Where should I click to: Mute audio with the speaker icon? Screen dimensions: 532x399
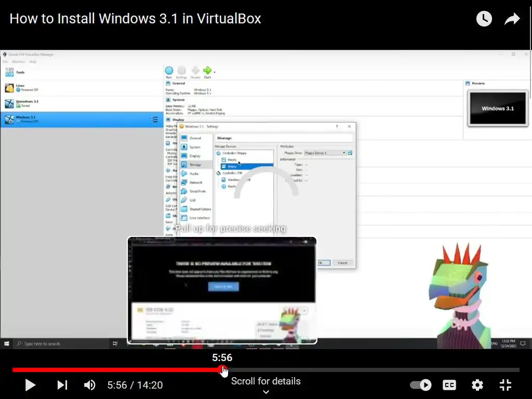tap(89, 385)
